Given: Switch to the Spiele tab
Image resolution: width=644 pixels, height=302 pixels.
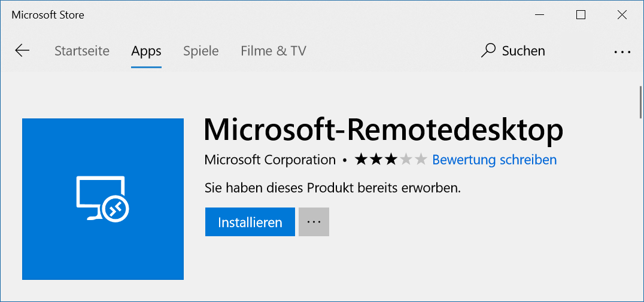Looking at the screenshot, I should pos(201,51).
